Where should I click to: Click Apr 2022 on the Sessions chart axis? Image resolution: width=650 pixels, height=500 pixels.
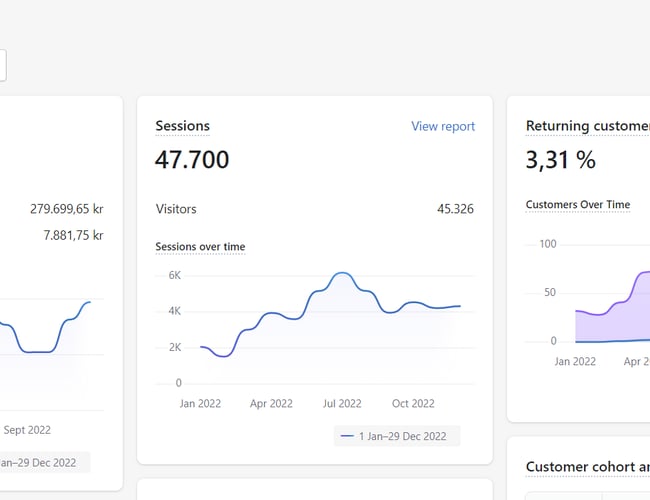click(x=271, y=403)
